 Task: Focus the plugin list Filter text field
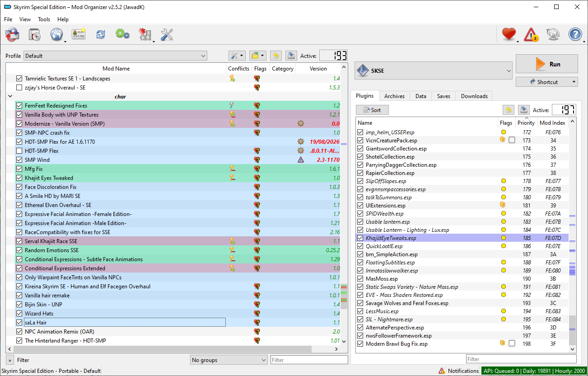(x=521, y=359)
